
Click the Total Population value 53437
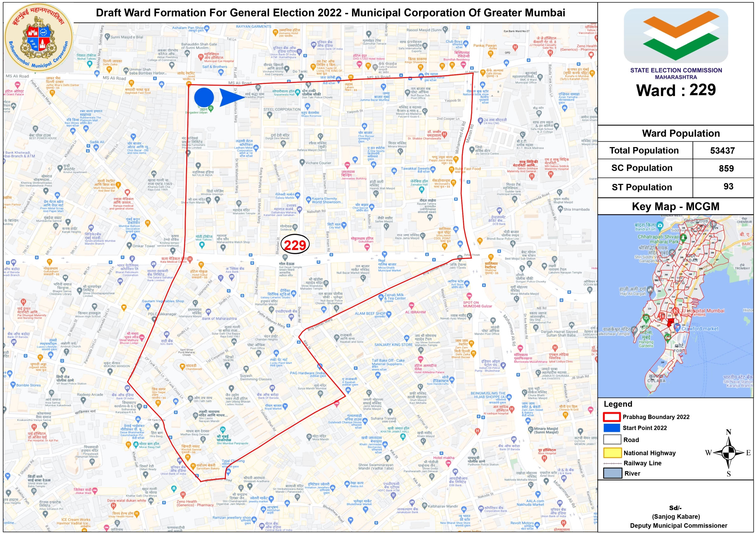point(722,151)
